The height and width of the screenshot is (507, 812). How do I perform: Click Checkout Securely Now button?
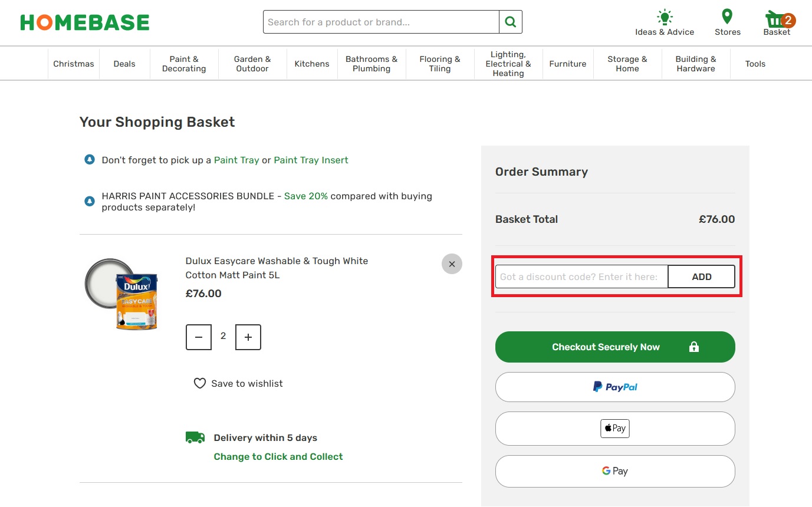tap(615, 347)
